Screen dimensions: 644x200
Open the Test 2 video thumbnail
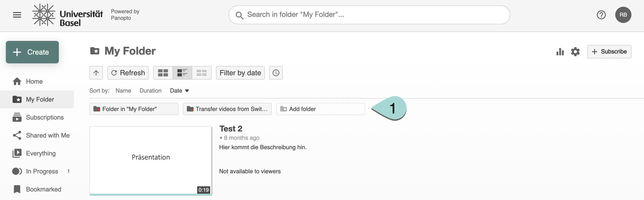tap(151, 160)
